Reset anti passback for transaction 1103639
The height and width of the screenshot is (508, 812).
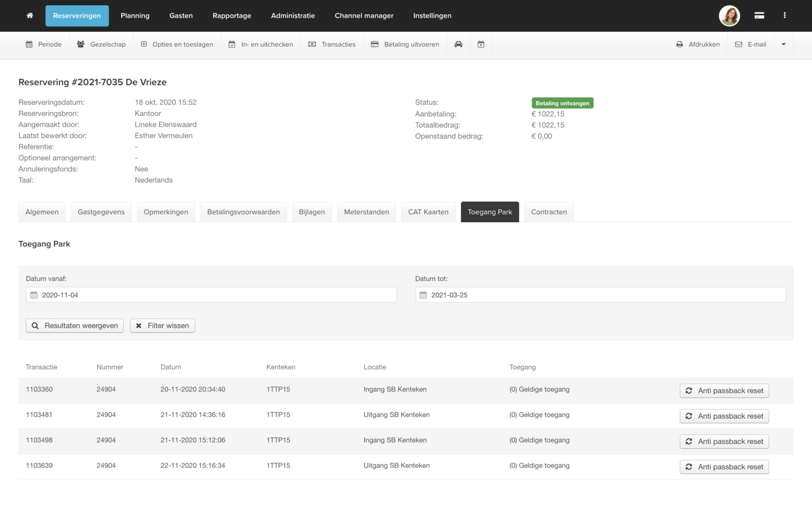724,467
